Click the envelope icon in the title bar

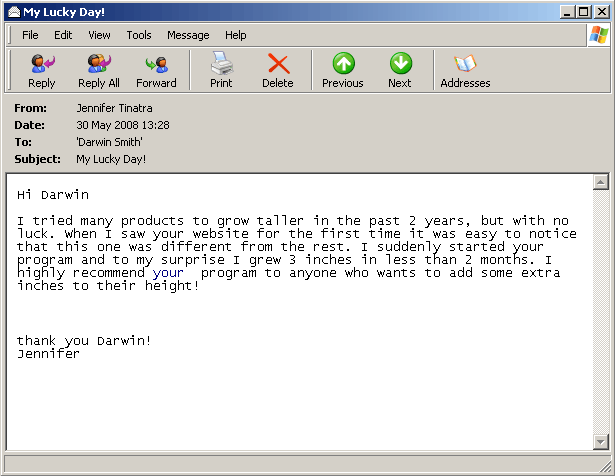click(x=13, y=11)
